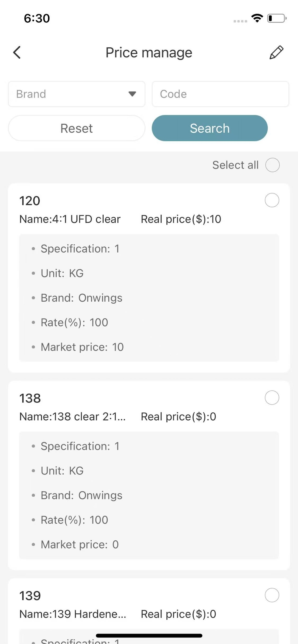Focus the Code input field
Image resolution: width=298 pixels, height=644 pixels.
pos(220,94)
